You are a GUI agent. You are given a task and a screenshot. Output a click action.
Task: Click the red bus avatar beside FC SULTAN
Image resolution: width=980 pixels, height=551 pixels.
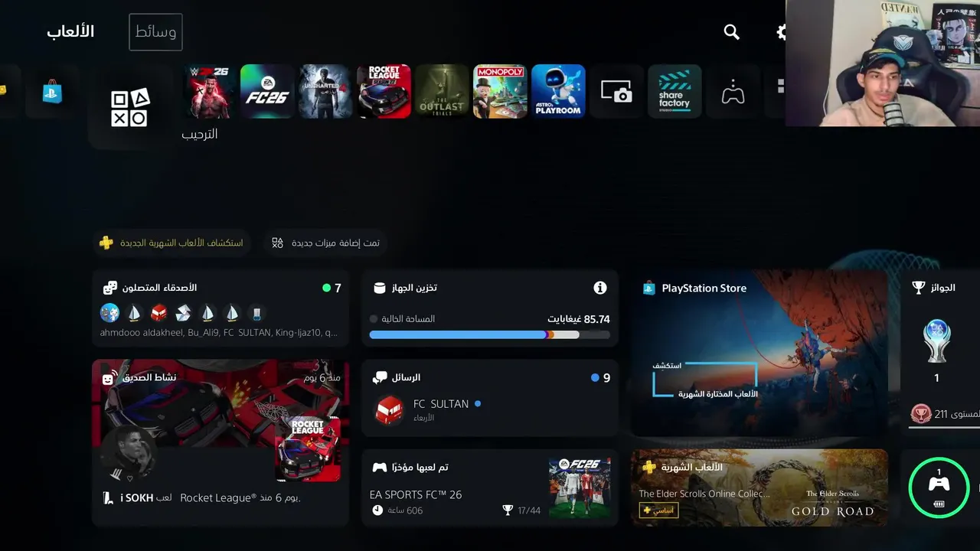click(389, 410)
